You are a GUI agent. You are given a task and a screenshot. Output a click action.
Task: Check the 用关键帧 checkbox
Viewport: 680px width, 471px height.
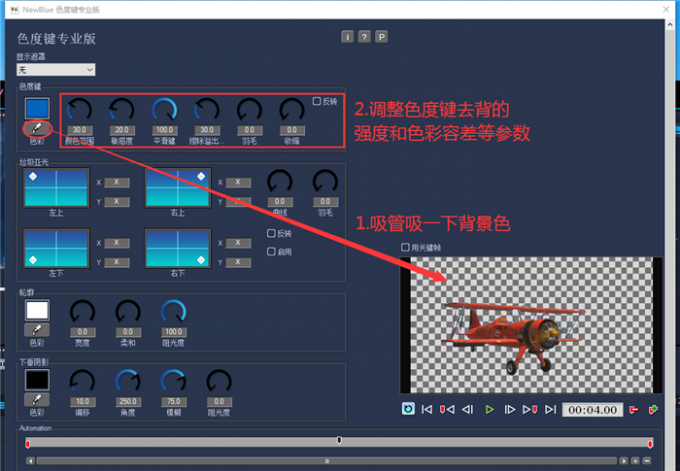point(405,247)
